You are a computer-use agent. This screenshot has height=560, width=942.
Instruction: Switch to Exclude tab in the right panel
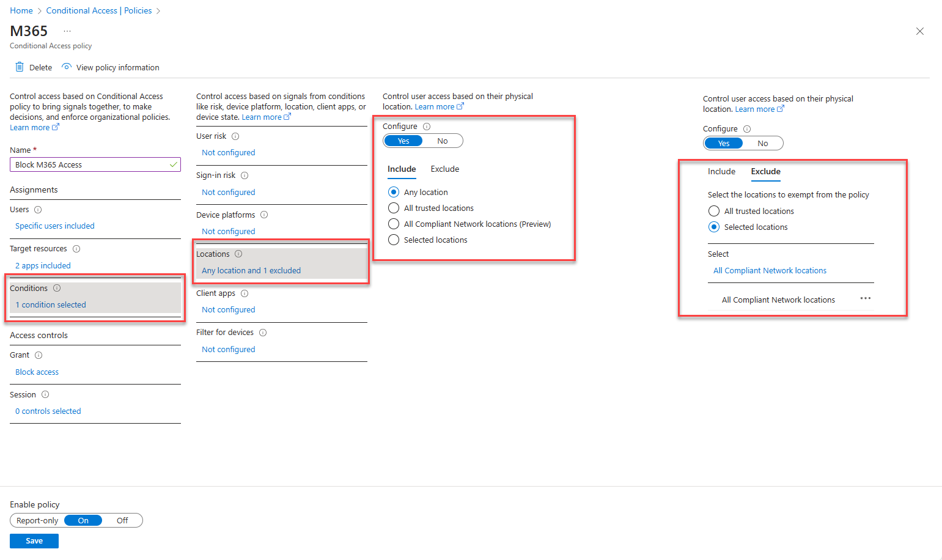click(766, 172)
